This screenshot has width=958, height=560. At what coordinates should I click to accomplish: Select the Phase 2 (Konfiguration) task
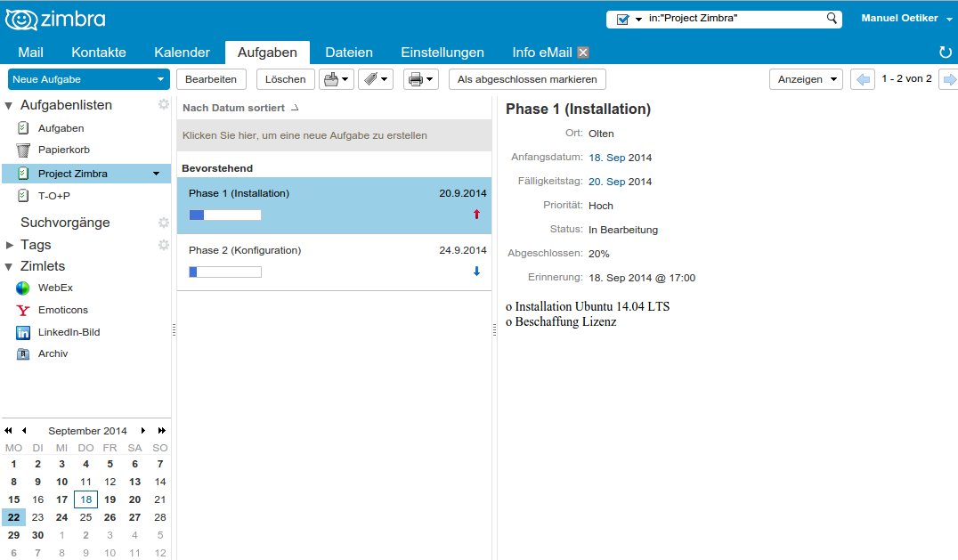click(334, 263)
